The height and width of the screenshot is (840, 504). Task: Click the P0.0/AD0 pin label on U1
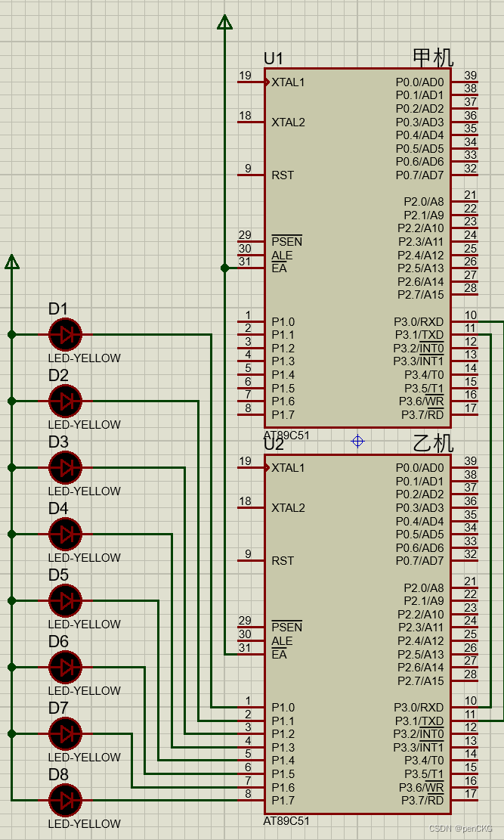coord(420,82)
